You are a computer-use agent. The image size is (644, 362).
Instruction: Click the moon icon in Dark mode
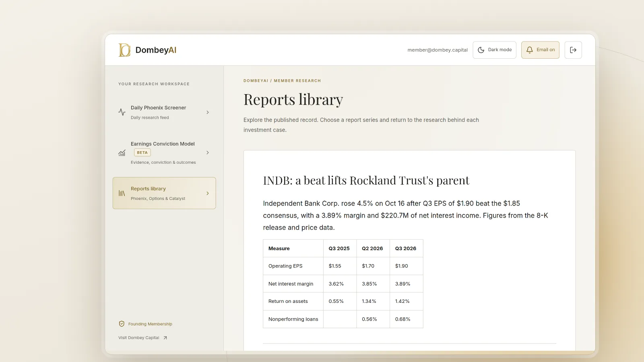click(x=481, y=50)
